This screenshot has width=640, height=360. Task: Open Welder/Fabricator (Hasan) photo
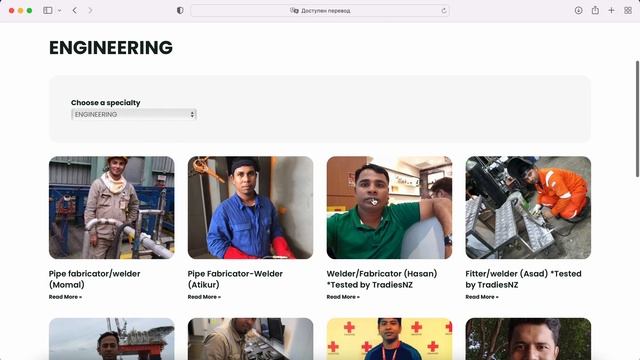(x=389, y=207)
